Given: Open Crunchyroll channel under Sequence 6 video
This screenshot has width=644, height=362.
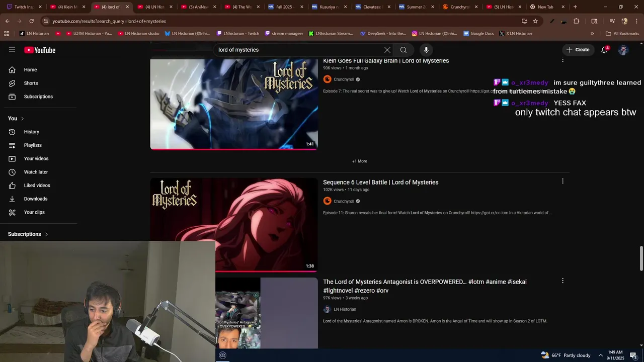Looking at the screenshot, I should pos(344,202).
